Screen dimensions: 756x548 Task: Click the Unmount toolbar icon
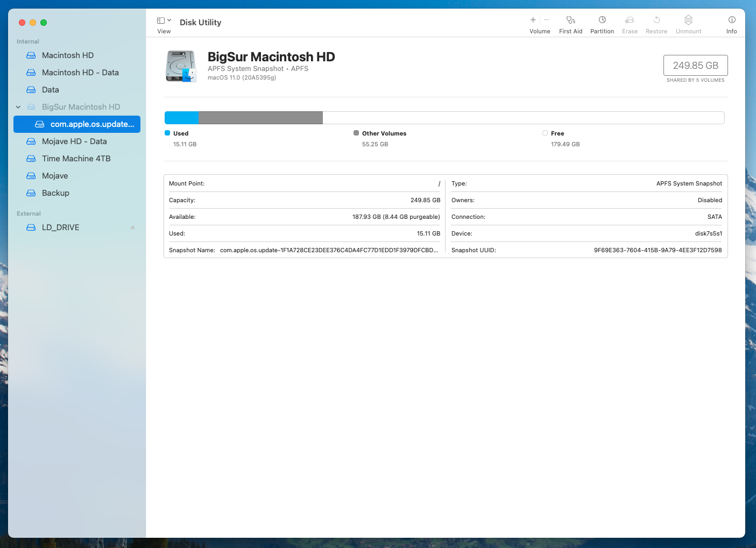tap(688, 20)
